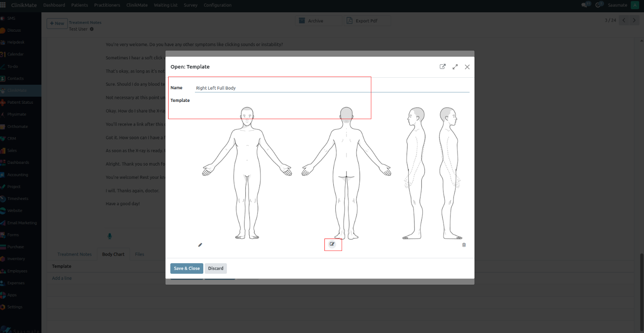
Task: Go to the next record arrow
Action: pyautogui.click(x=634, y=20)
